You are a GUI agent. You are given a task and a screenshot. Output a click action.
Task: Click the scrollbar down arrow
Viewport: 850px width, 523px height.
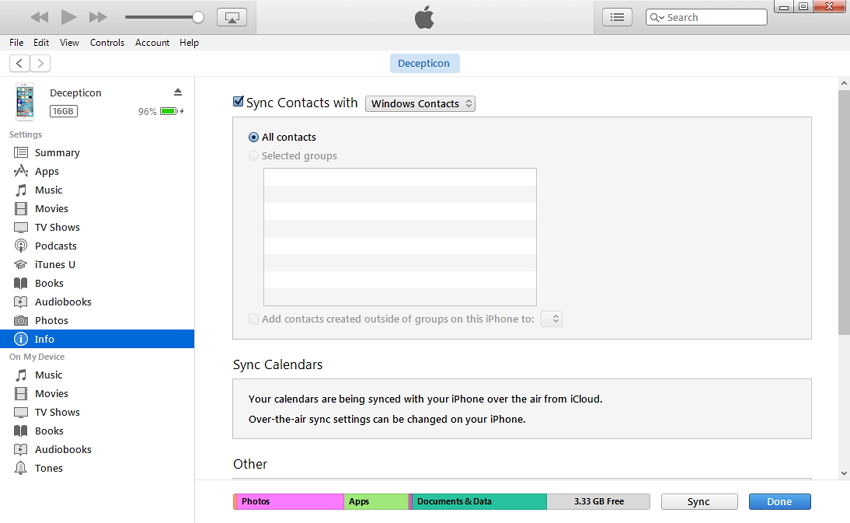tap(843, 473)
